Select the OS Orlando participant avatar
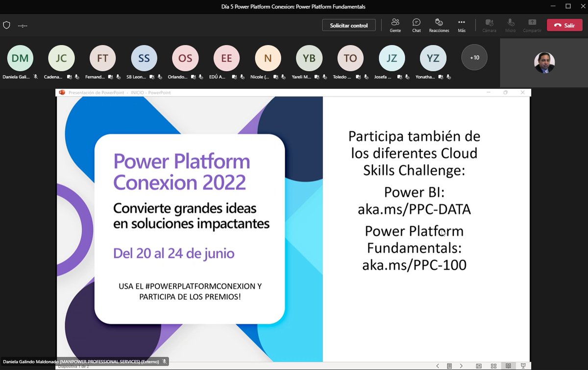This screenshot has width=588, height=370. click(x=185, y=58)
